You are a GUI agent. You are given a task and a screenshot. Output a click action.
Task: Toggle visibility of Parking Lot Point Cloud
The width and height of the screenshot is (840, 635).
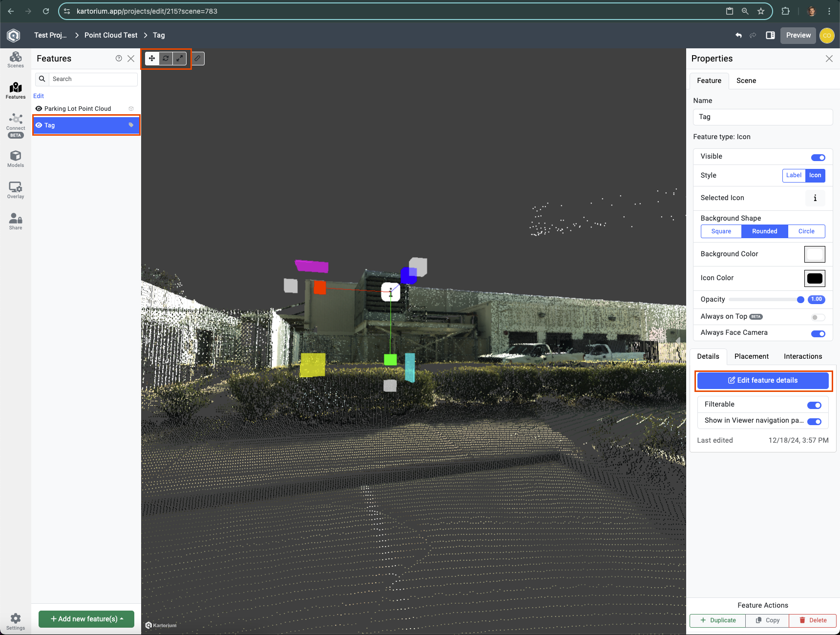[x=39, y=109]
